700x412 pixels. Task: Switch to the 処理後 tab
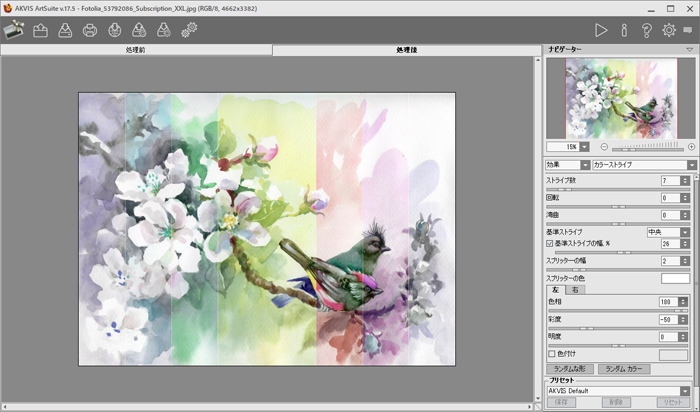[x=407, y=50]
